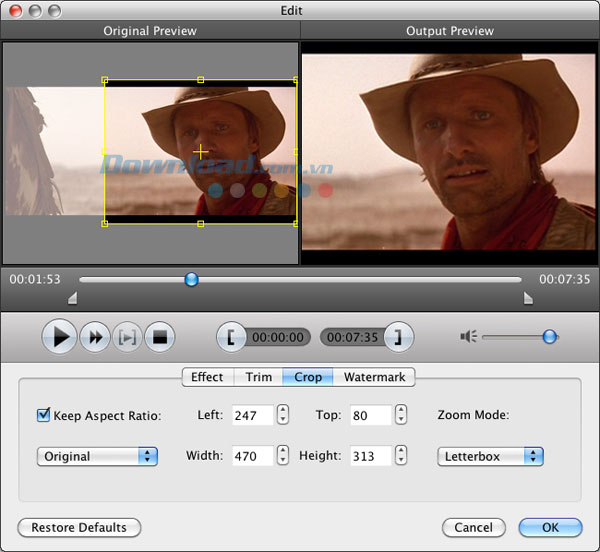Viewport: 600px width, 552px height.
Task: Click the Output Preview image
Action: click(448, 152)
